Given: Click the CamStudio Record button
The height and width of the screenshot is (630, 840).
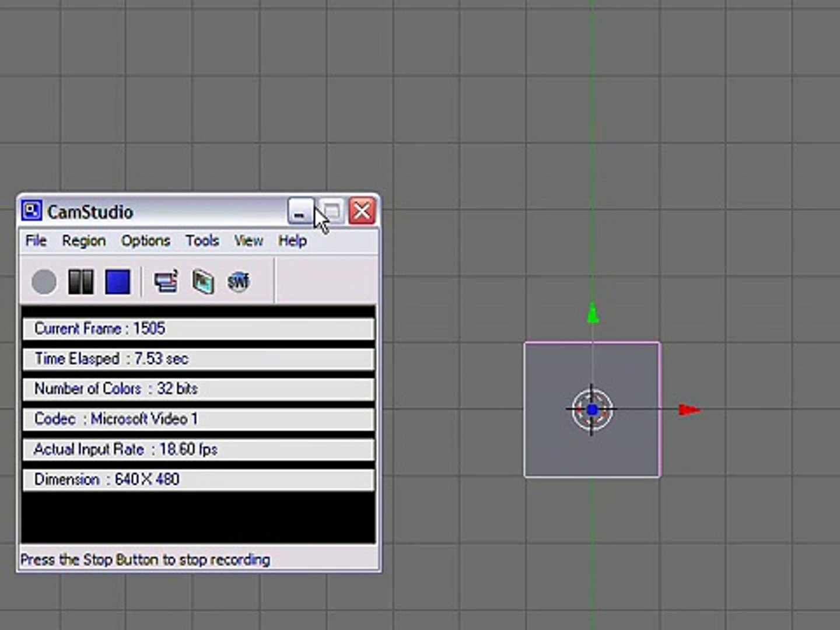Looking at the screenshot, I should click(x=44, y=282).
